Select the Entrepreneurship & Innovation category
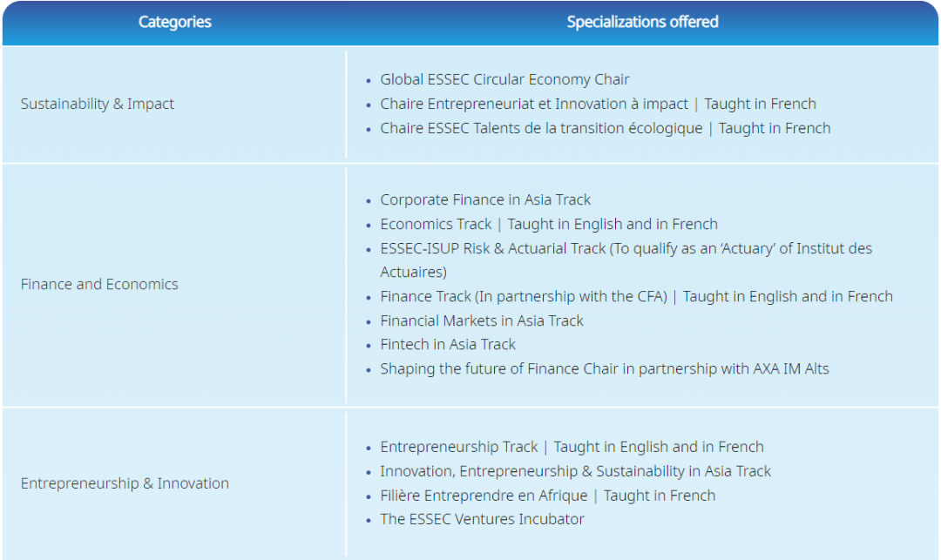 click(x=125, y=483)
